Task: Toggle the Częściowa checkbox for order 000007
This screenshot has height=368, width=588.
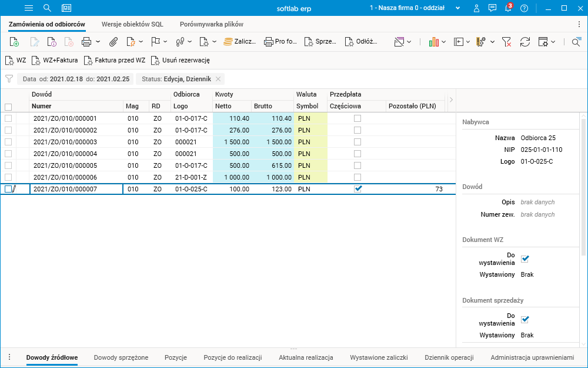Action: coord(358,189)
